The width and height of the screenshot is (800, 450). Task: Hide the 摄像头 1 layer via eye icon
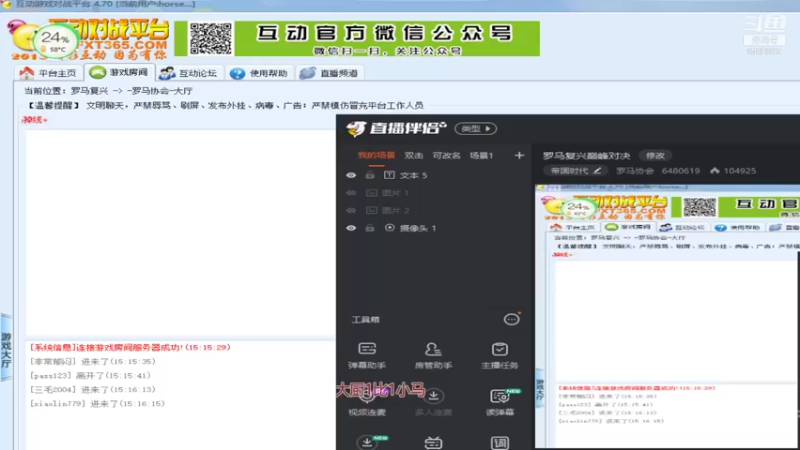[351, 228]
